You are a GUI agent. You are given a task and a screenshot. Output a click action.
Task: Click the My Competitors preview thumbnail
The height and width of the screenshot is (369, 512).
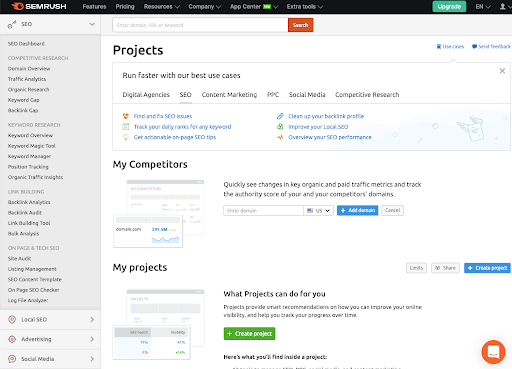coord(159,214)
